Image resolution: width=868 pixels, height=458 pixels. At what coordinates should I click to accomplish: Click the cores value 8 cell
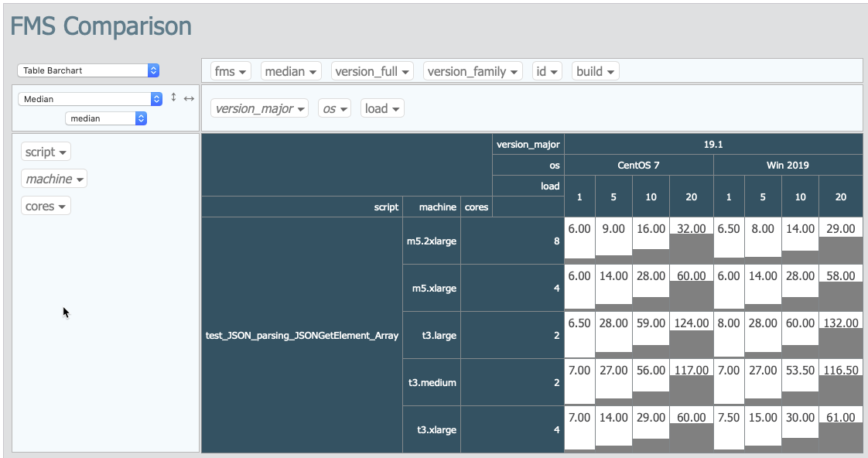(513, 241)
